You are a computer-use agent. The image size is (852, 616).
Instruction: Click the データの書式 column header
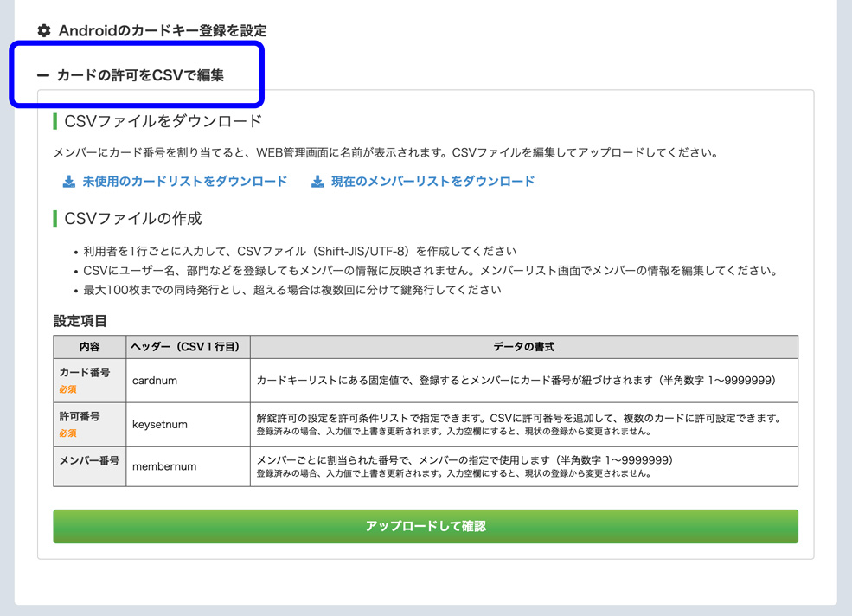click(523, 347)
